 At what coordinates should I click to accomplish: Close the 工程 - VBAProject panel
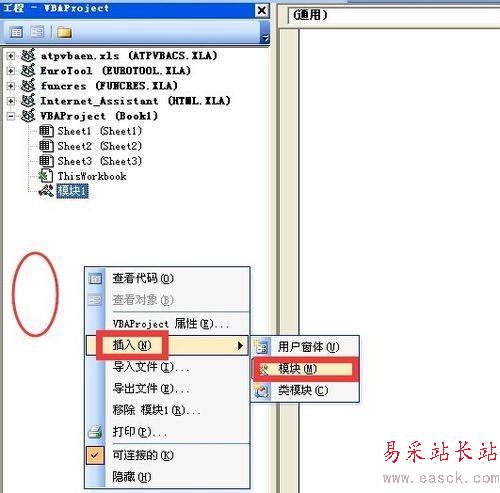(262, 10)
